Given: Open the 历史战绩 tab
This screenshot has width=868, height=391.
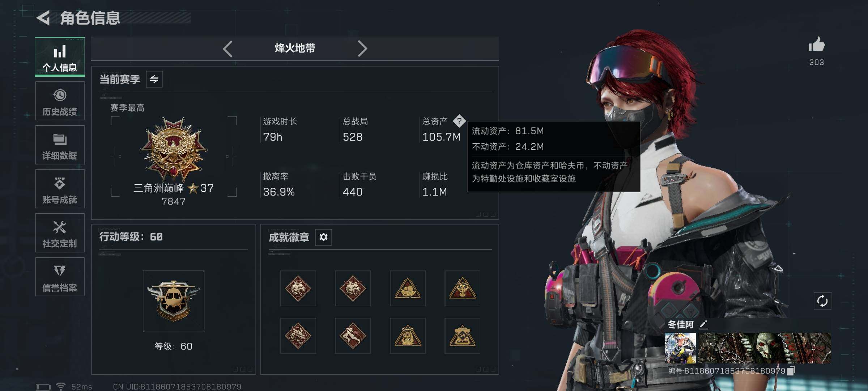Looking at the screenshot, I should [60, 101].
